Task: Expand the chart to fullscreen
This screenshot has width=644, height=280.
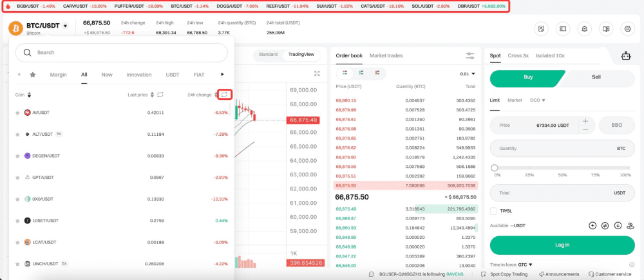Action: click(317, 73)
